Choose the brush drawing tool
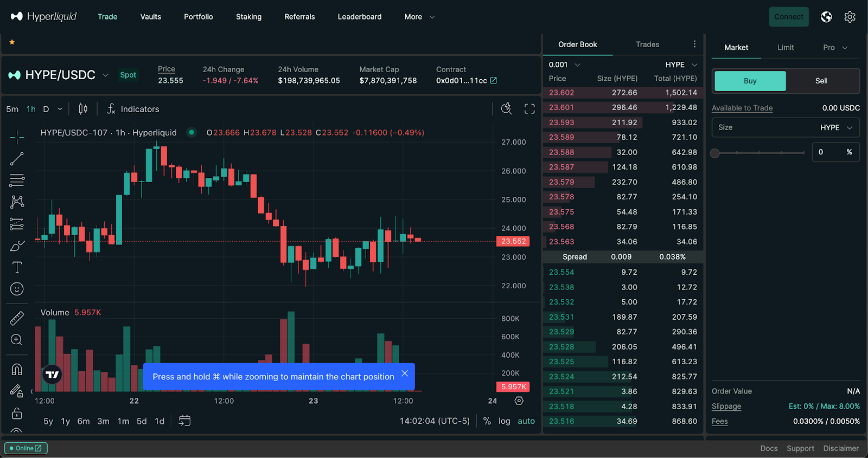 tap(17, 246)
